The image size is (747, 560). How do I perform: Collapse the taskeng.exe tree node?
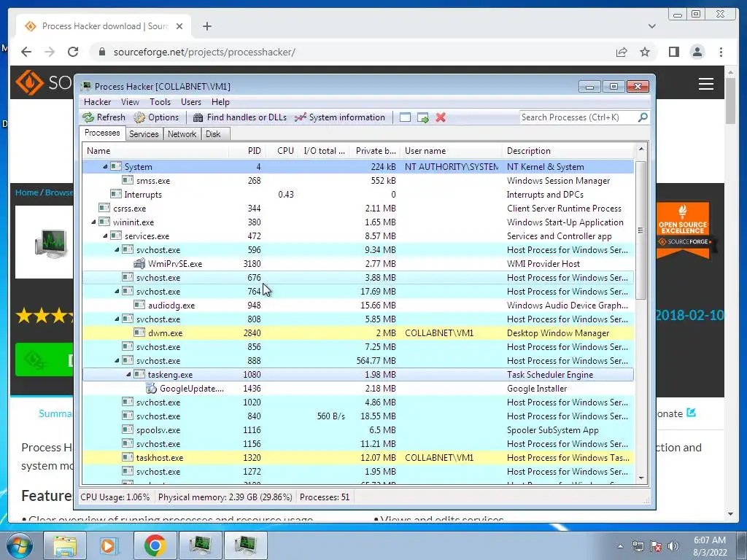pos(128,375)
